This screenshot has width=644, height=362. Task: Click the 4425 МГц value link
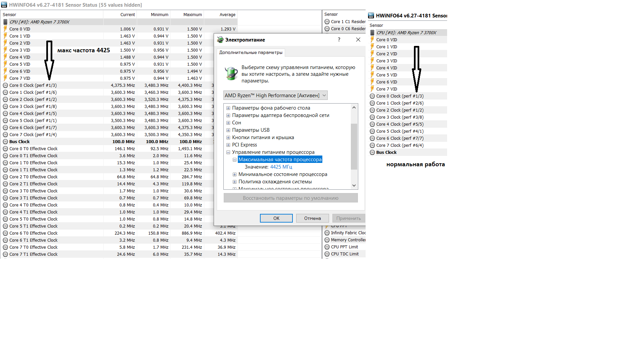coord(281,167)
